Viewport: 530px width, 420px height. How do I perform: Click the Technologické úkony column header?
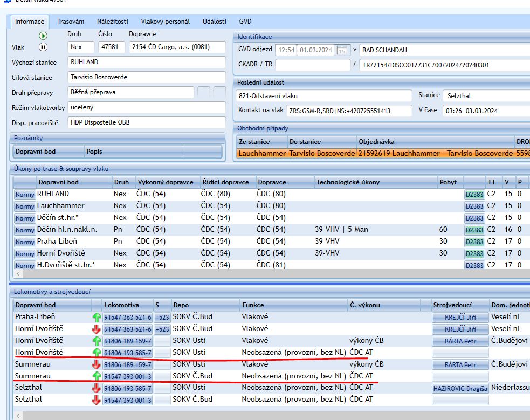pyautogui.click(x=348, y=182)
